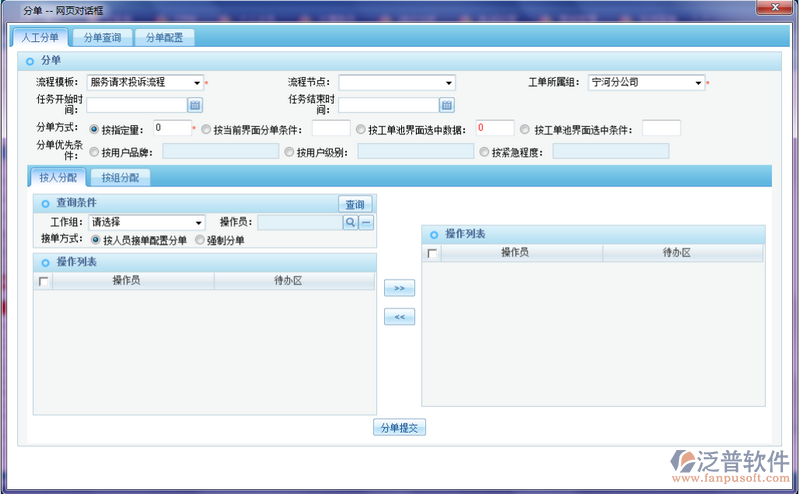Check the select-all box in left 操作列表
Viewport: 800px width, 494px height.
43,282
